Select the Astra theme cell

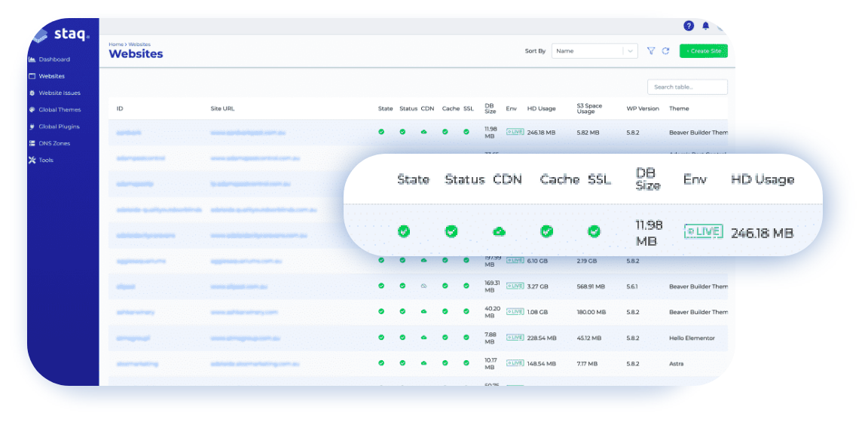click(676, 364)
